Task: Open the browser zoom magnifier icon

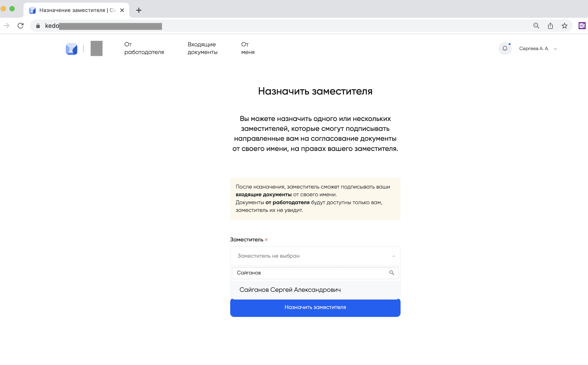Action: click(x=536, y=26)
